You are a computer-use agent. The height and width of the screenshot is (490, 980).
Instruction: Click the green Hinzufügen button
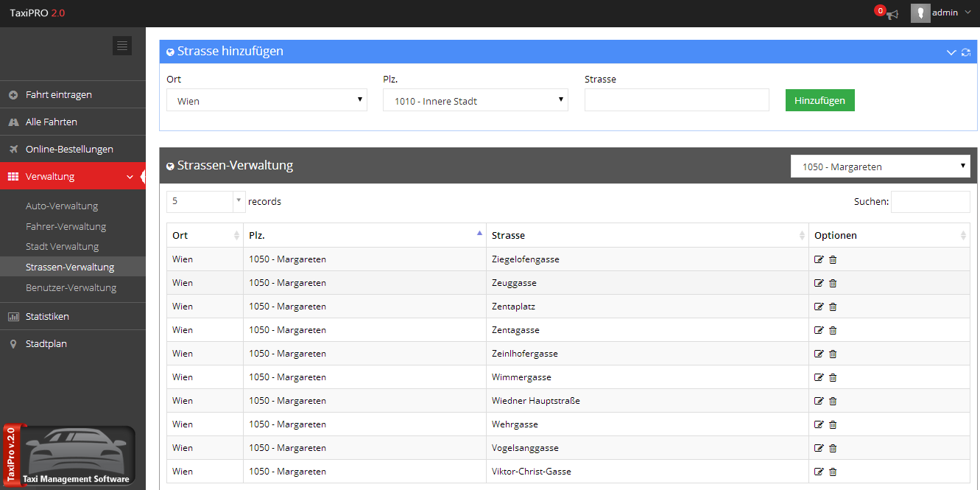pyautogui.click(x=819, y=100)
